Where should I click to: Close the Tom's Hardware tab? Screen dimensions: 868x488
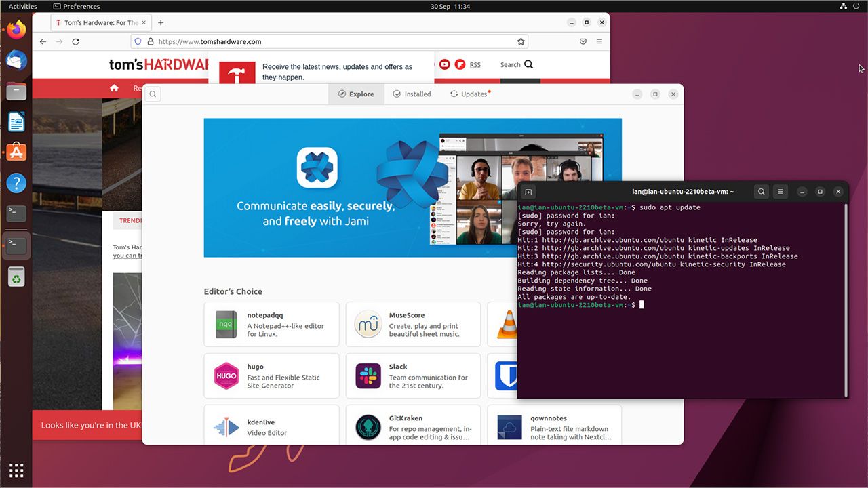coord(144,22)
